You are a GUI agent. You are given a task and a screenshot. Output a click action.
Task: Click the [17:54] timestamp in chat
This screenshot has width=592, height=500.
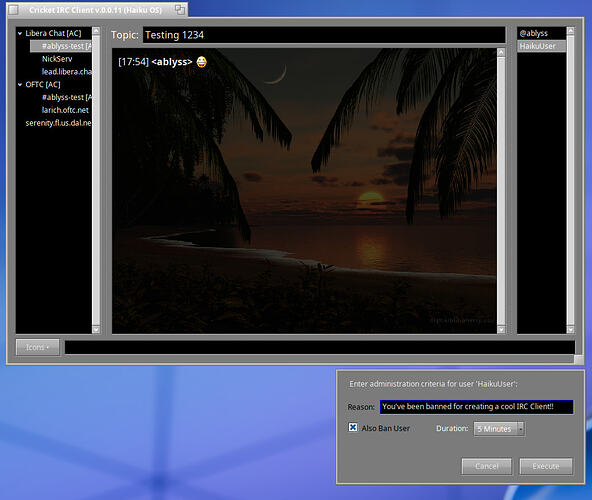point(133,62)
